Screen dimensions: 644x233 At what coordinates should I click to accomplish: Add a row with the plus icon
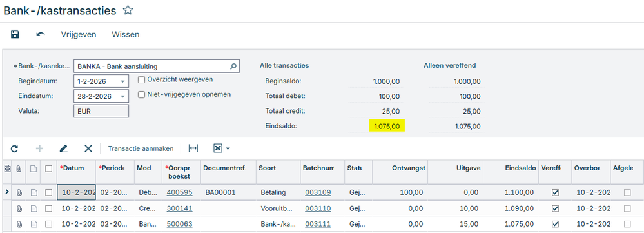[x=40, y=148]
